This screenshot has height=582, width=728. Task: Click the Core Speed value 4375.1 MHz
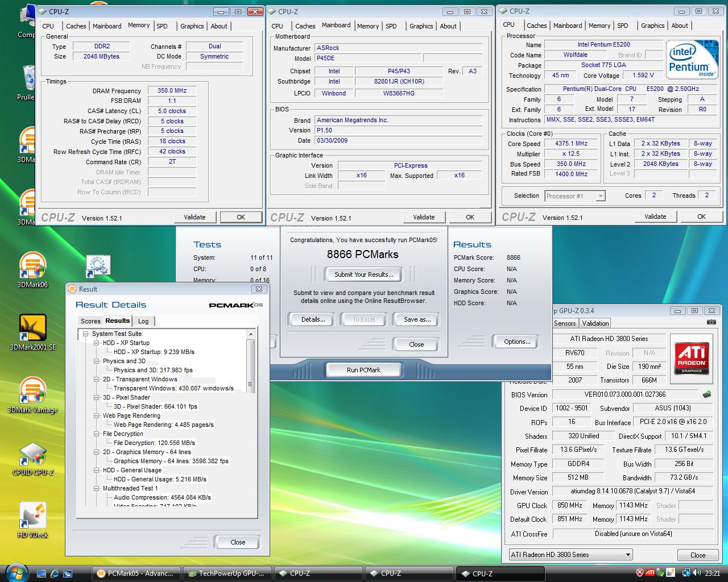572,144
